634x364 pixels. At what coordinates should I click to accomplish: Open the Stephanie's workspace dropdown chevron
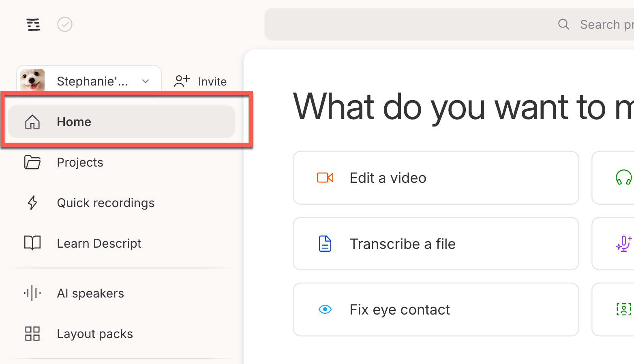tap(146, 81)
